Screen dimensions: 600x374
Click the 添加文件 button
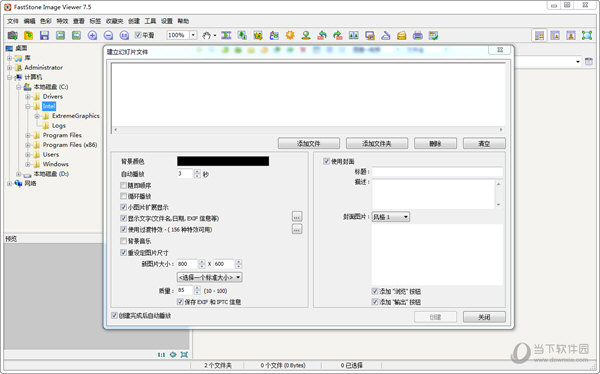(309, 144)
